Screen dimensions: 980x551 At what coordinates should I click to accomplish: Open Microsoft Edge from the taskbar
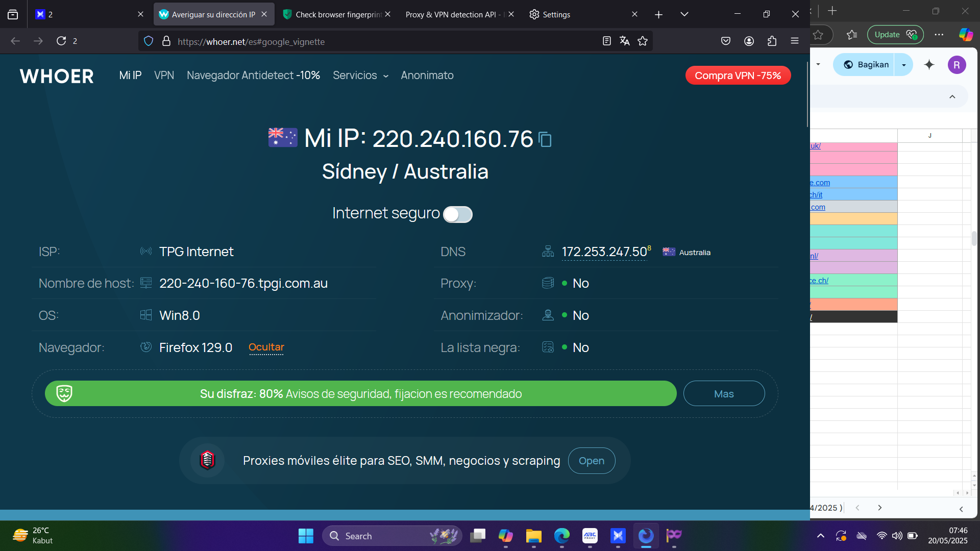561,536
